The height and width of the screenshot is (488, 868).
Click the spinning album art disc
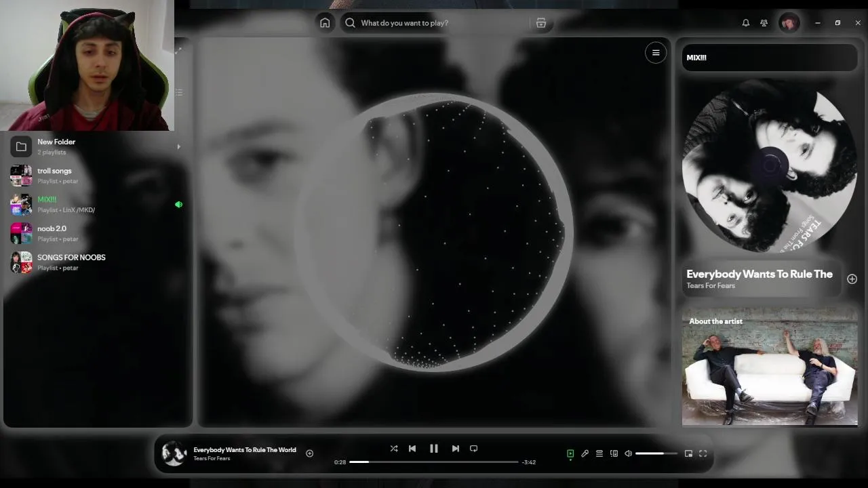[x=770, y=165]
